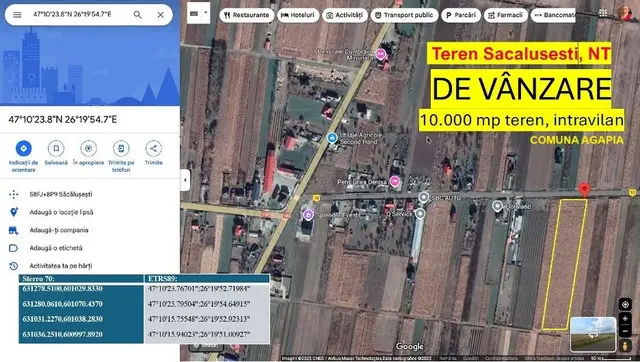
Task: Select the 47°10'23.8"N 26°19'54.7"E panel heading
Action: (63, 120)
